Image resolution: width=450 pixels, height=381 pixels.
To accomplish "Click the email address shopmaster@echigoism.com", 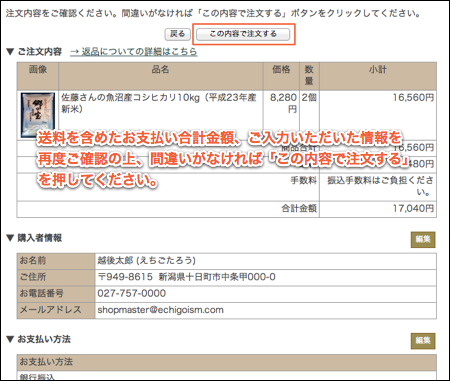I will click(x=160, y=310).
